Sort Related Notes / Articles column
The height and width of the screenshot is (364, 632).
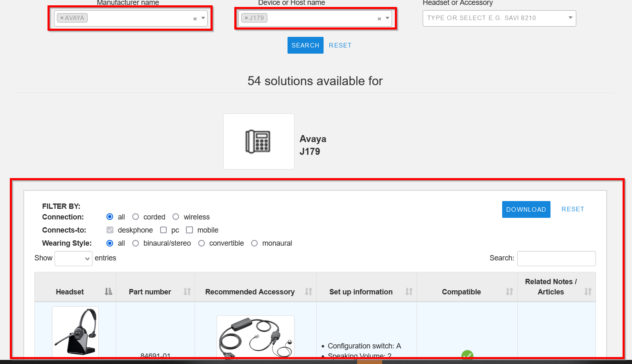coord(588,292)
